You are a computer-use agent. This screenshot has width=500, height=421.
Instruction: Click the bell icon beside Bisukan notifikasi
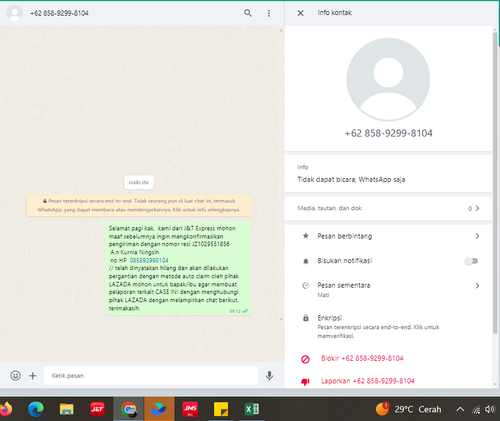(x=305, y=261)
